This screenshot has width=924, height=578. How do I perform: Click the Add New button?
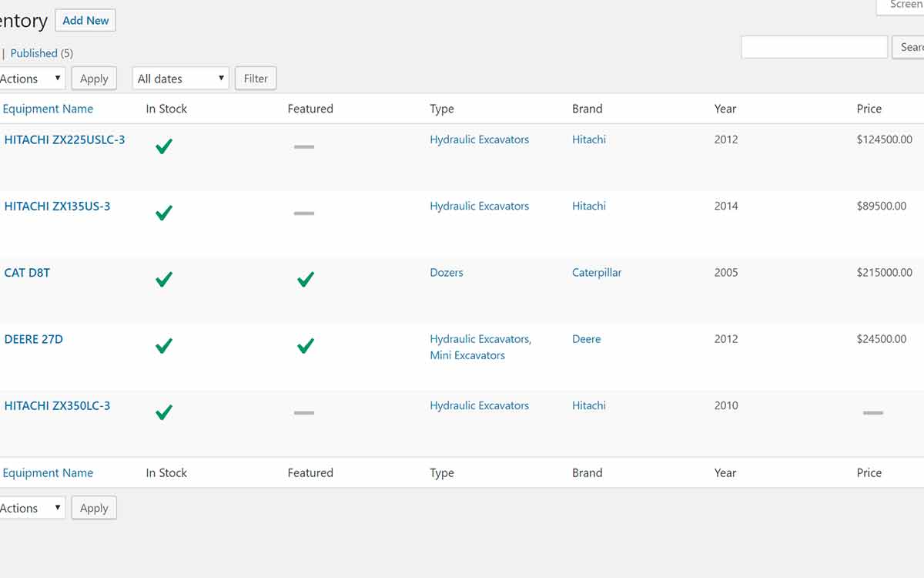pyautogui.click(x=85, y=21)
